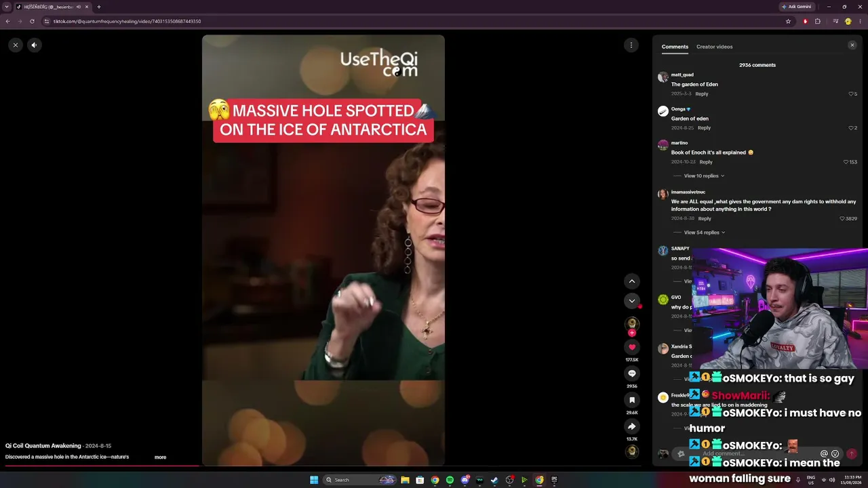The image size is (868, 488).
Task: Open Epic Games Launcher from taskbar
Action: [x=554, y=480]
